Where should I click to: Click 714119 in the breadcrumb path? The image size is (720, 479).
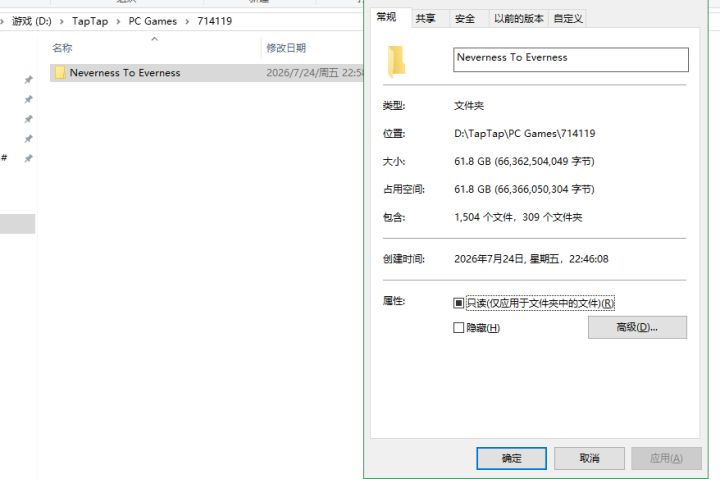point(214,21)
